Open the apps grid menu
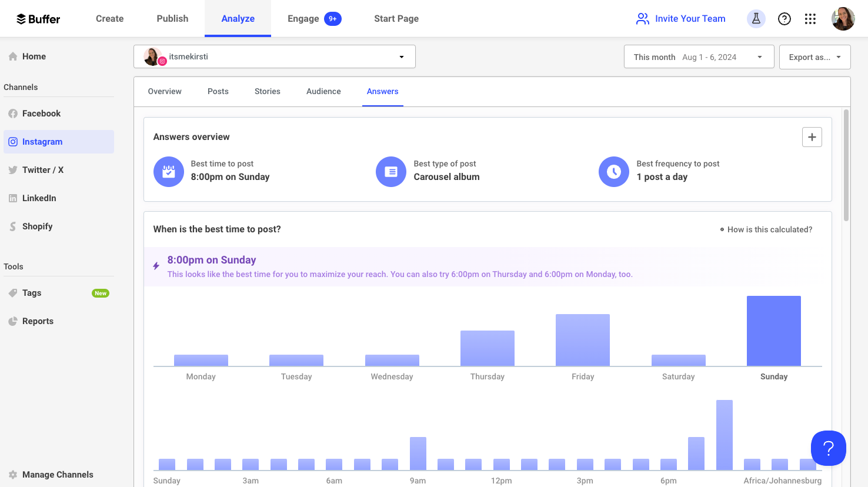 (x=810, y=18)
